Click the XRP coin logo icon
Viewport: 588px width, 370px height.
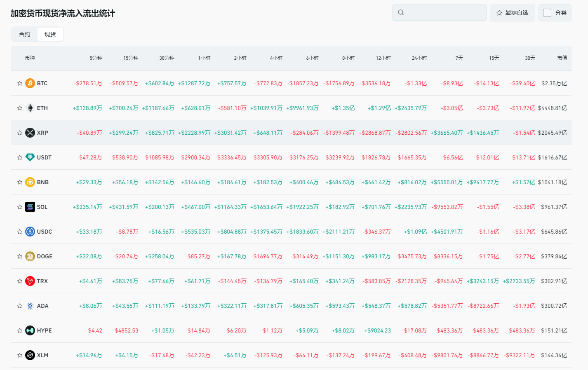click(x=30, y=133)
